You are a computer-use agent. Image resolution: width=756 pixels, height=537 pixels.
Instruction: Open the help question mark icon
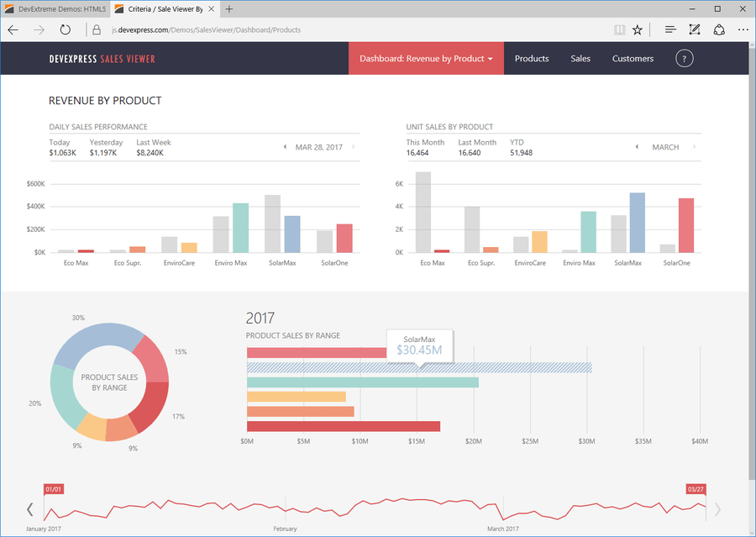click(683, 58)
